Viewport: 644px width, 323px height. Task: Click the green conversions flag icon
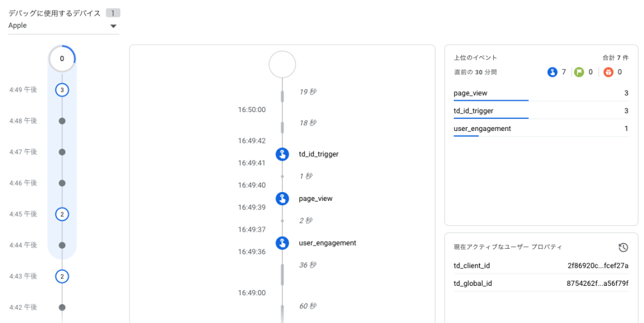click(x=579, y=72)
